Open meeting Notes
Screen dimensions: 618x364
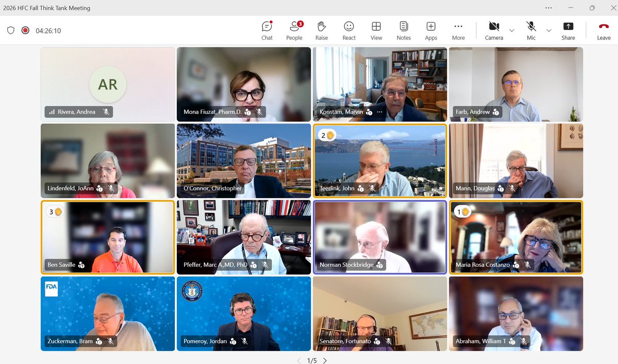[x=404, y=31]
